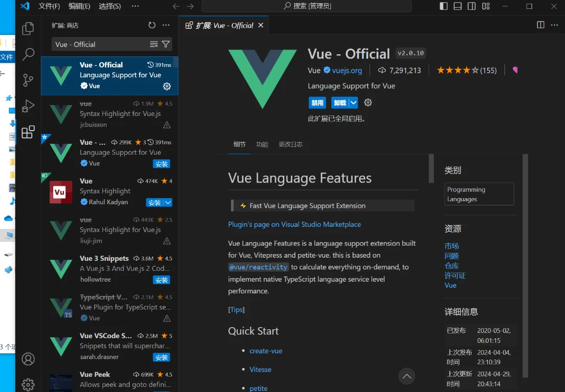Open the vuejs.org publisher link
This screenshot has height=392, width=565.
(x=347, y=70)
